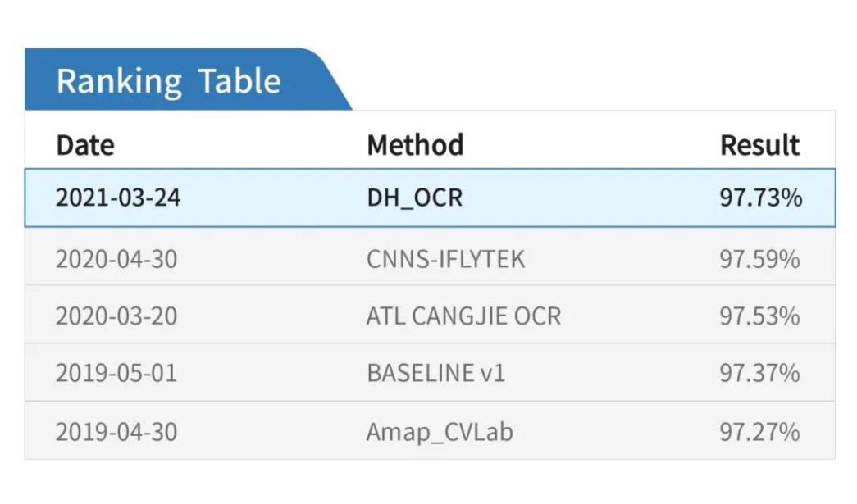Open the ATL CANGJIE OCR entry
The height and width of the screenshot is (504, 857).
[x=463, y=316]
